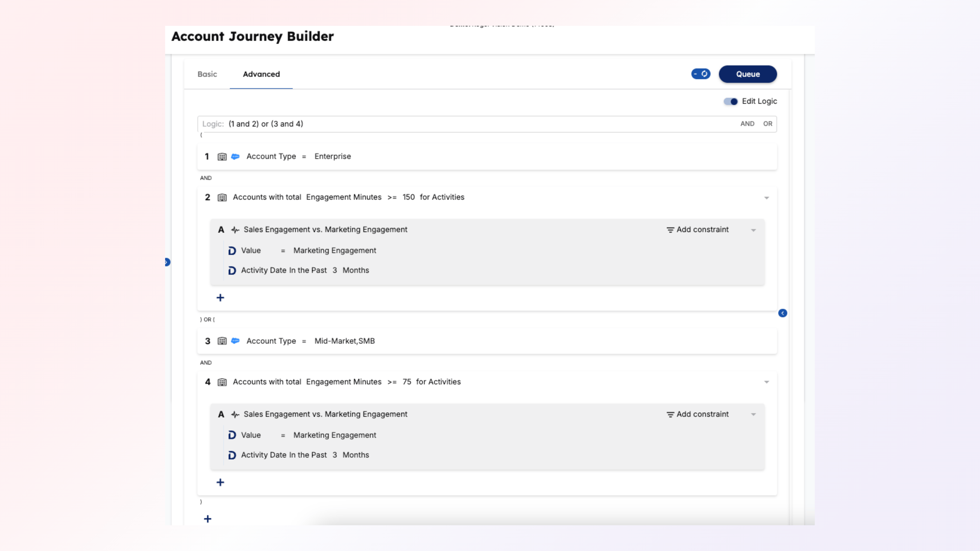Collapse rule 2 Engagement Minutes using its arrow
This screenshot has height=551, width=980.
click(767, 198)
